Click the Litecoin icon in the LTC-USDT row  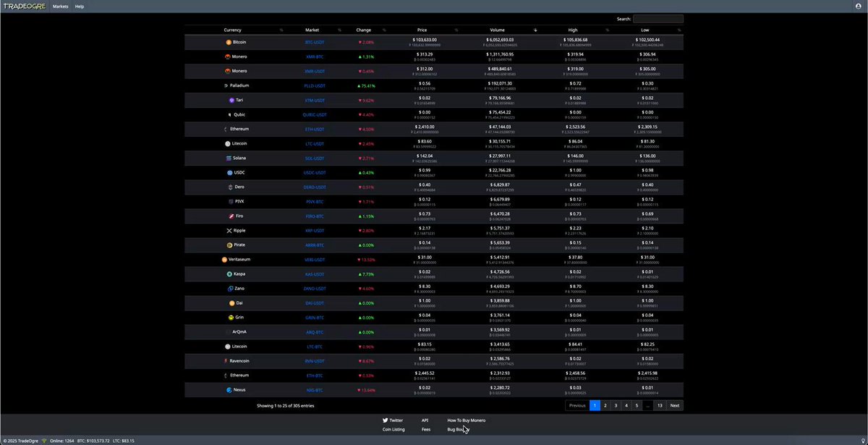click(x=227, y=143)
